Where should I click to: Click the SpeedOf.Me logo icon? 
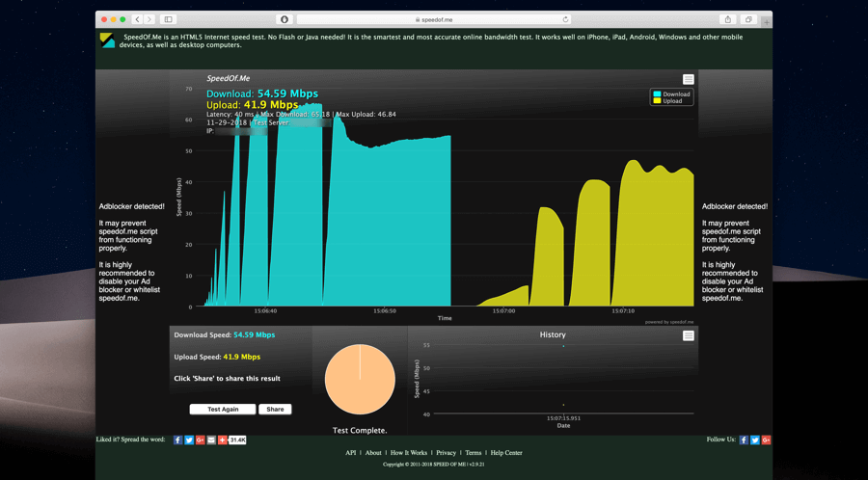point(107,40)
